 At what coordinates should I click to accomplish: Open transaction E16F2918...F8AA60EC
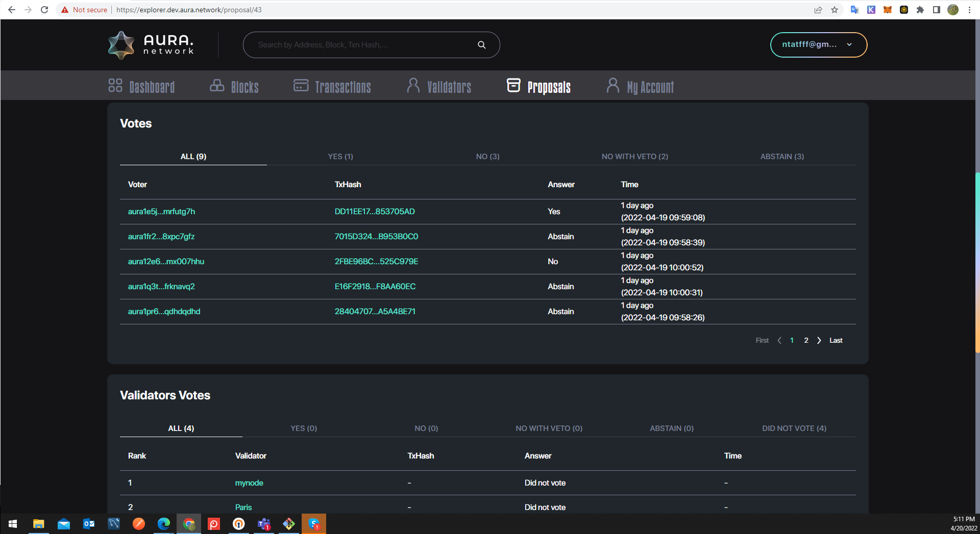(x=375, y=287)
